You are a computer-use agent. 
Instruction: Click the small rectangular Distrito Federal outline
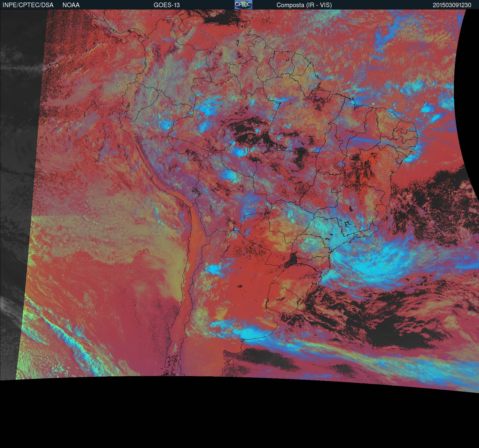[334, 190]
